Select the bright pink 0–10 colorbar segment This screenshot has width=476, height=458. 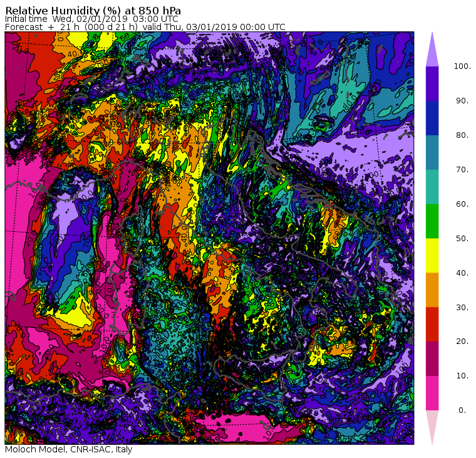point(432,393)
